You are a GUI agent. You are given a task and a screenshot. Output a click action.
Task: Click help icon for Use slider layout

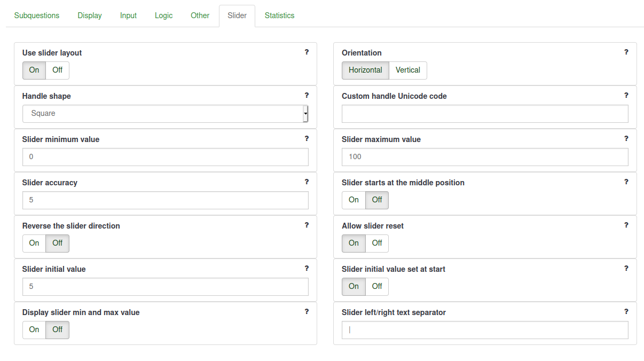[307, 52]
